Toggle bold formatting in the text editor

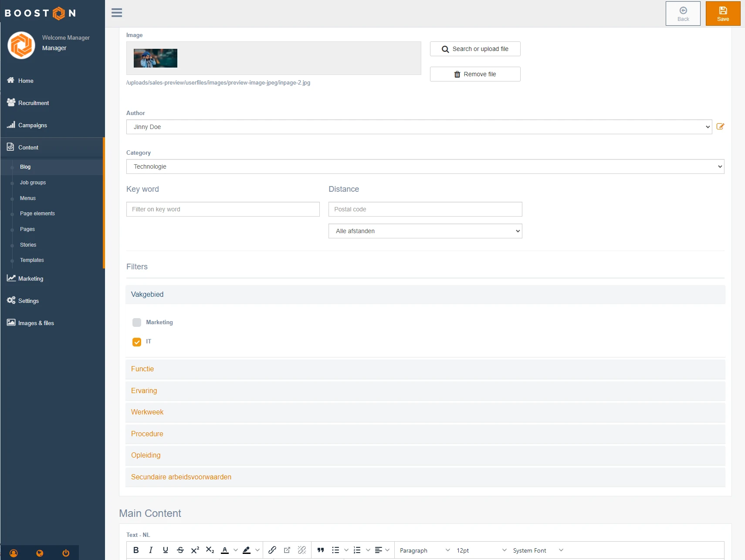(x=136, y=550)
